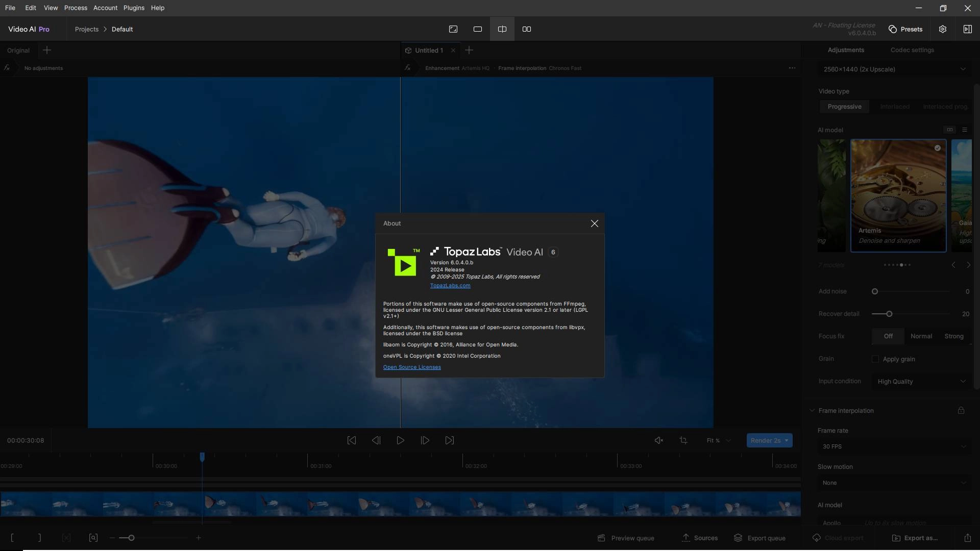Image resolution: width=980 pixels, height=551 pixels.
Task: Open the crop tool icon
Action: pyautogui.click(x=683, y=440)
